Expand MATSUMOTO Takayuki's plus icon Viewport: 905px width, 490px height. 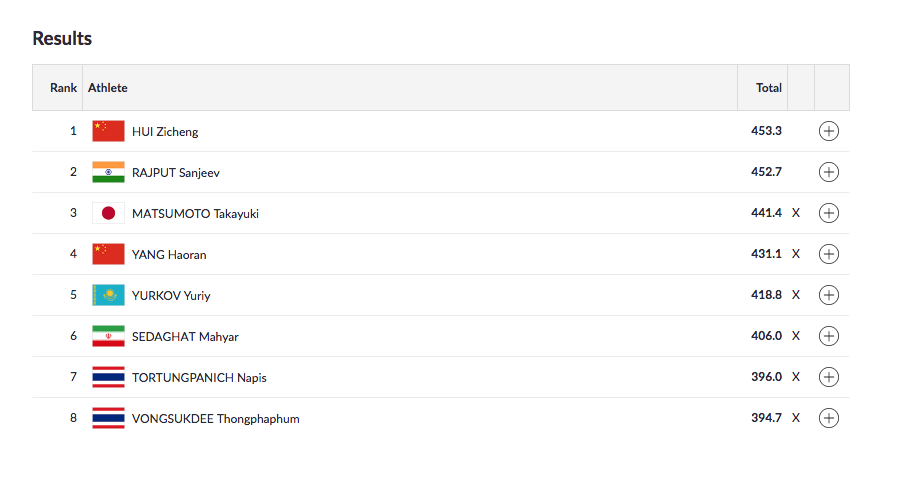click(x=828, y=213)
